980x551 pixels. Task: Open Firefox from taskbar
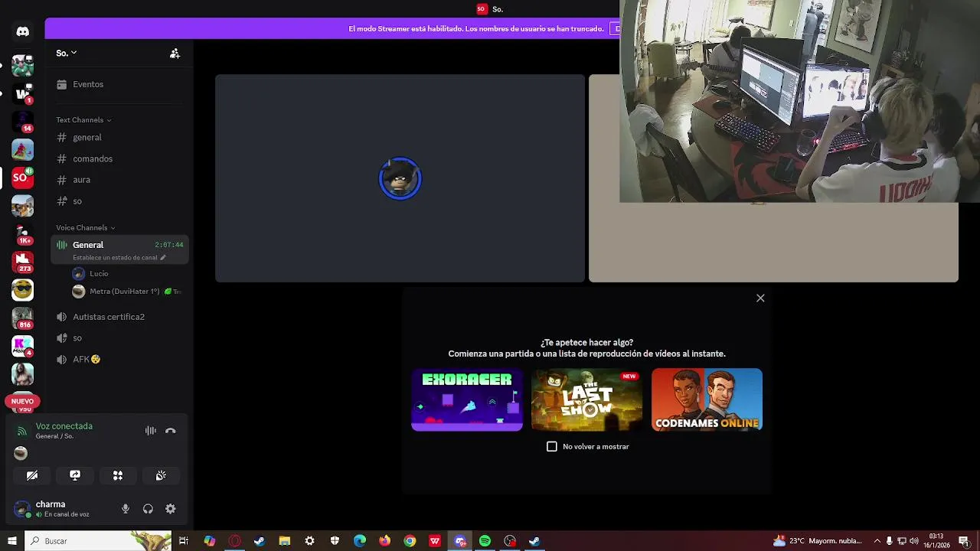384,541
